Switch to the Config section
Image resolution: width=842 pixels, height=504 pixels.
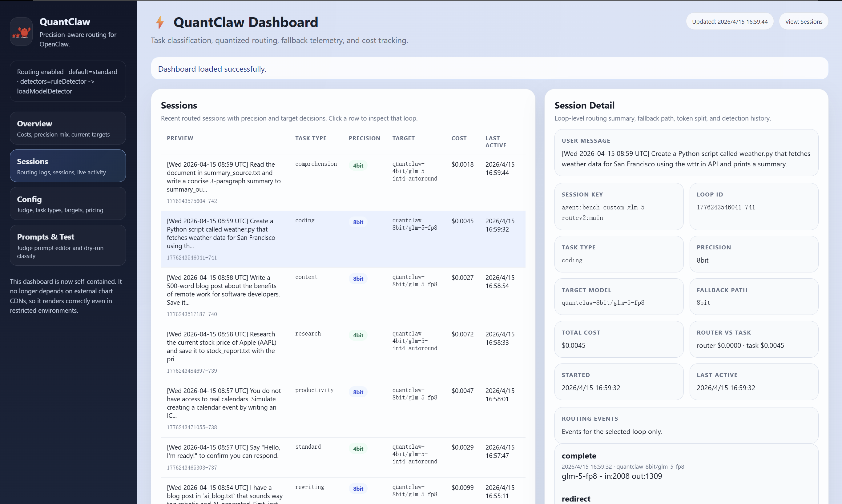point(68,204)
